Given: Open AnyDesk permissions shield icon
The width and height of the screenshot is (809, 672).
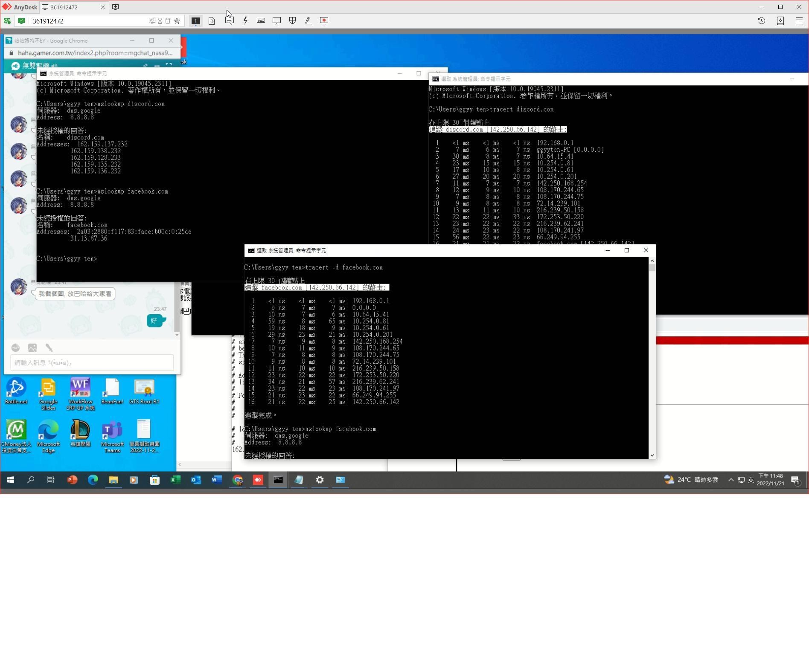Looking at the screenshot, I should pyautogui.click(x=292, y=20).
